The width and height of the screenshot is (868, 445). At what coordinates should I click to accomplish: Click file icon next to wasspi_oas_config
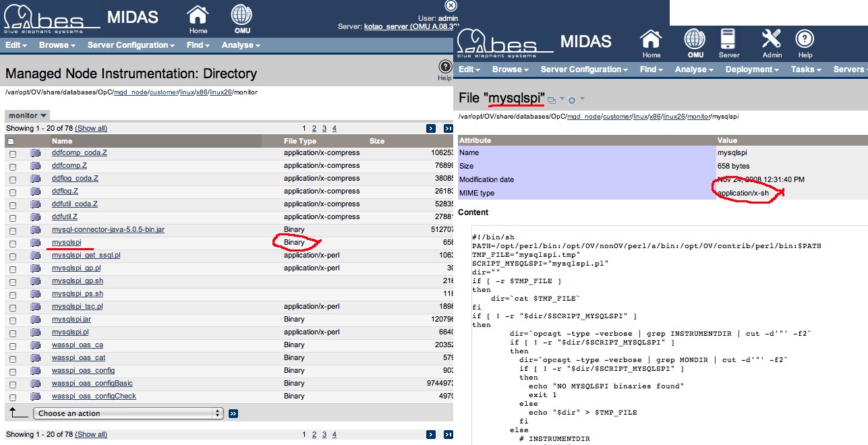(x=35, y=371)
